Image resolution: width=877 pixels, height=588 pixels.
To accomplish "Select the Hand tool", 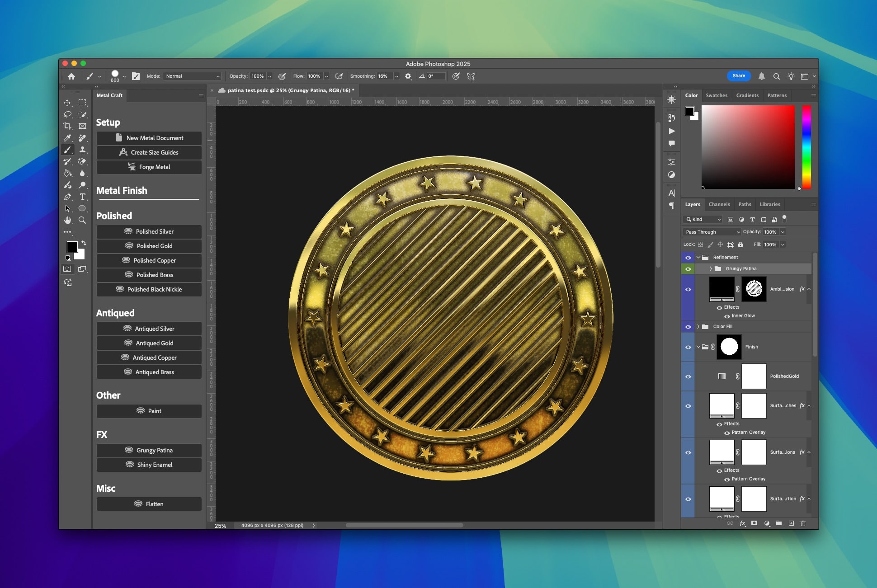I will [x=67, y=220].
